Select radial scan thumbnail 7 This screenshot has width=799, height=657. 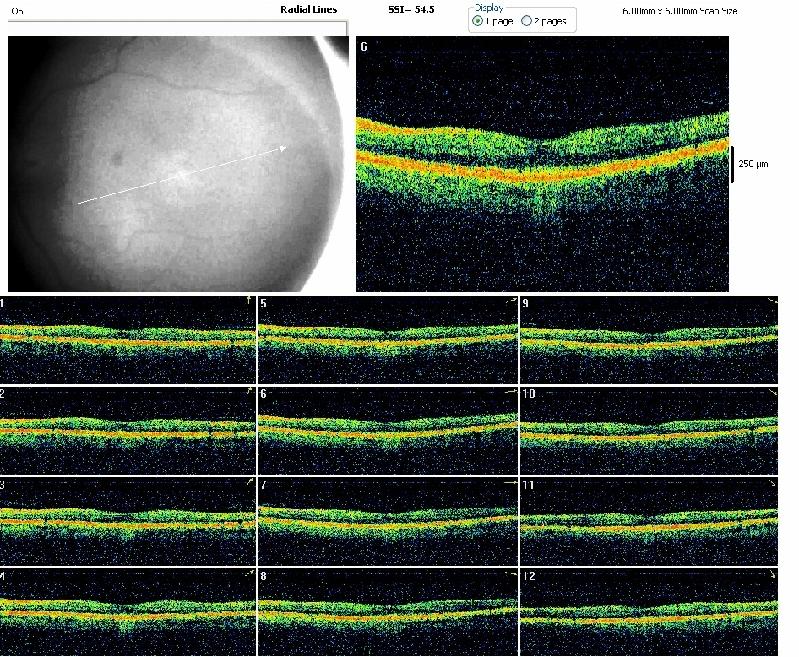[x=388, y=522]
